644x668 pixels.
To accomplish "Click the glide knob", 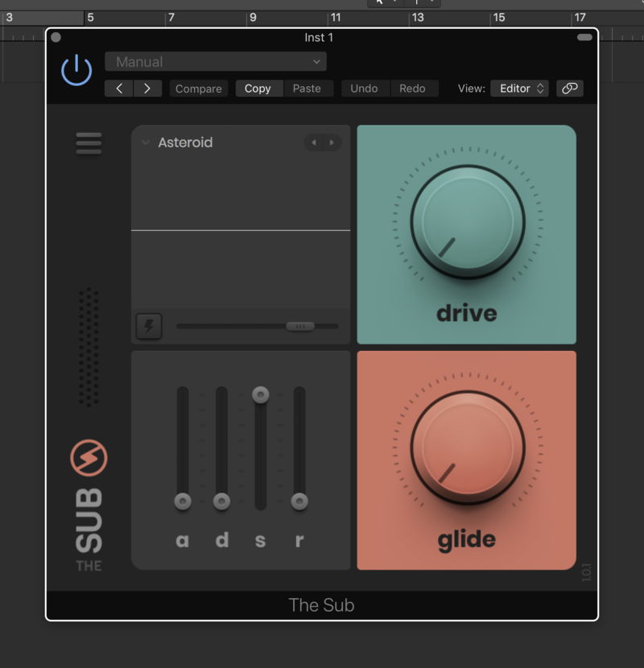I will (x=468, y=447).
